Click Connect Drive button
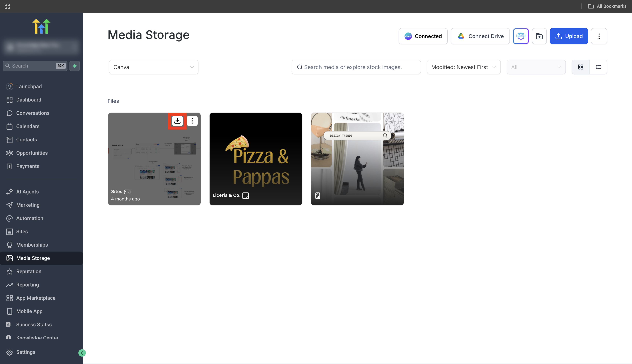The width and height of the screenshot is (632, 364). click(x=480, y=36)
